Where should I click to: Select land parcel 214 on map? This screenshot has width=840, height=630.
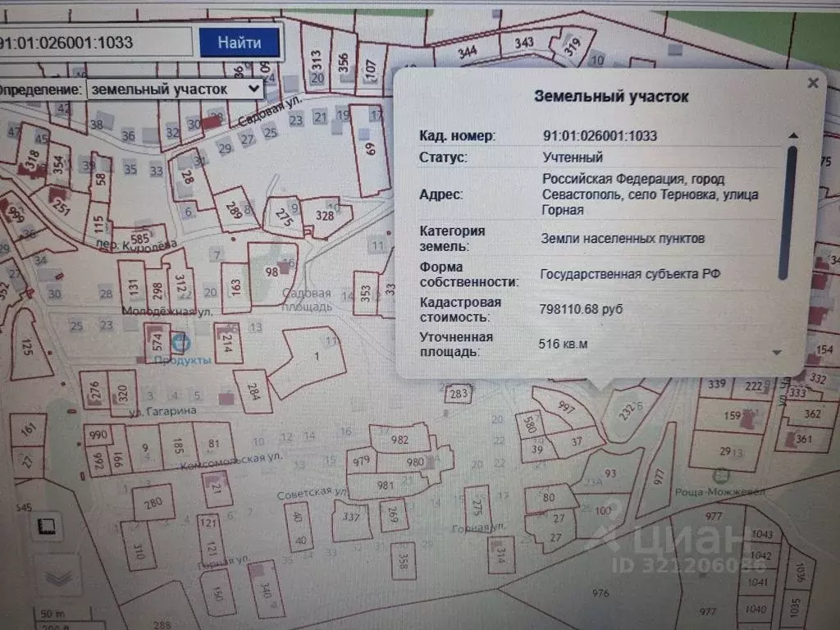click(x=226, y=344)
